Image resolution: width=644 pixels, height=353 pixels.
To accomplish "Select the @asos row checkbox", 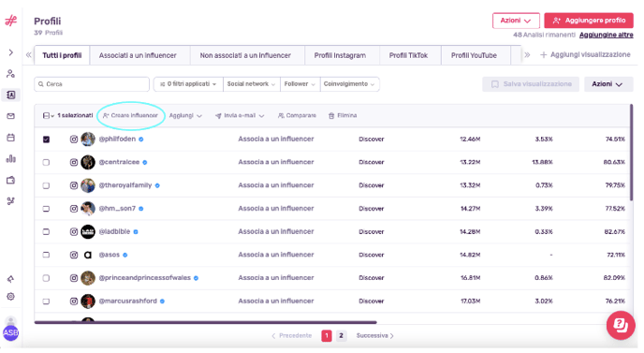I will pos(47,255).
